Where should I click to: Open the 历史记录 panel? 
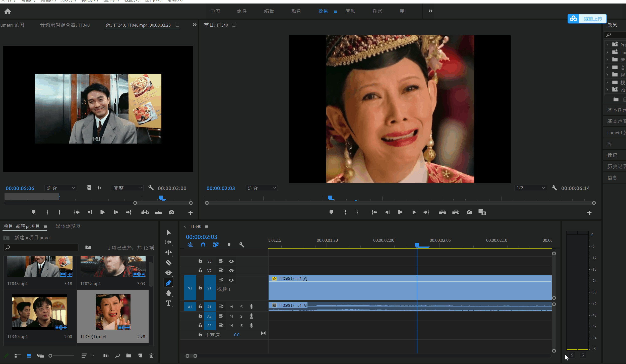[x=616, y=166]
